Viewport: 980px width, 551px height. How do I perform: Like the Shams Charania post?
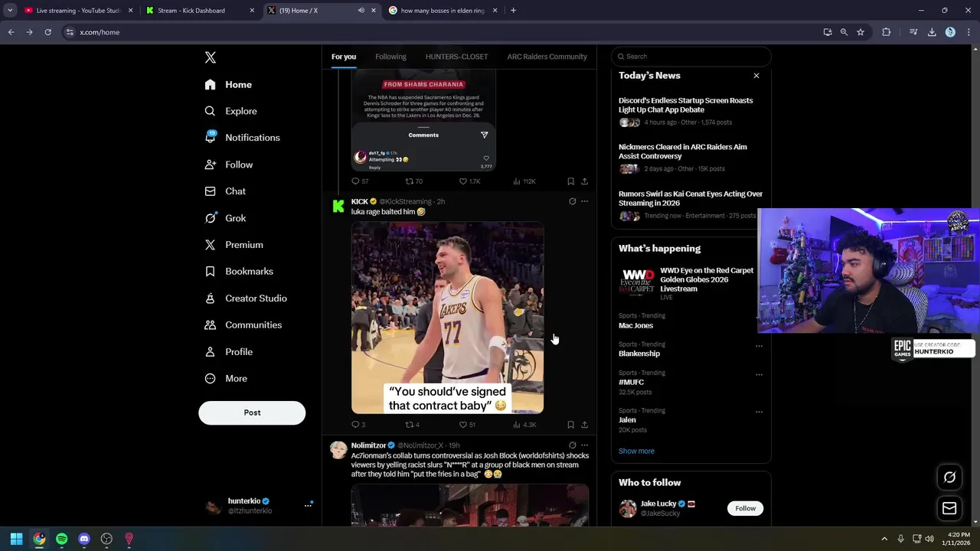coord(469,181)
